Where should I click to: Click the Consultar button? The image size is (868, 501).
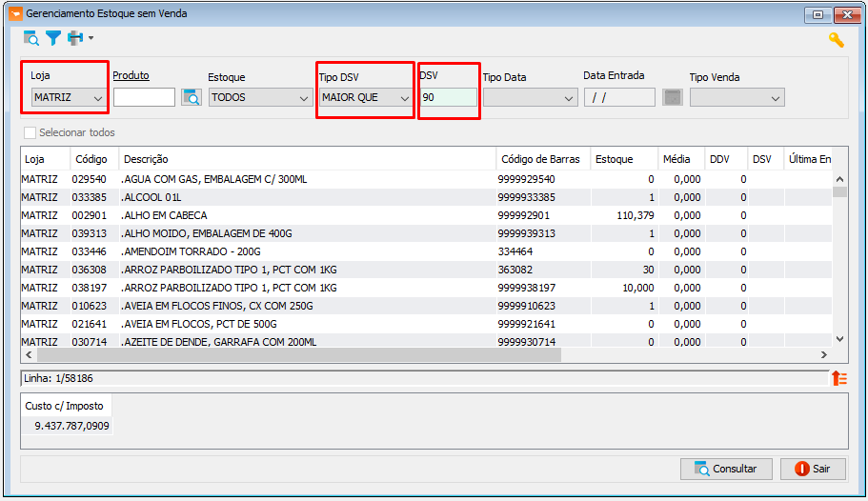[726, 469]
